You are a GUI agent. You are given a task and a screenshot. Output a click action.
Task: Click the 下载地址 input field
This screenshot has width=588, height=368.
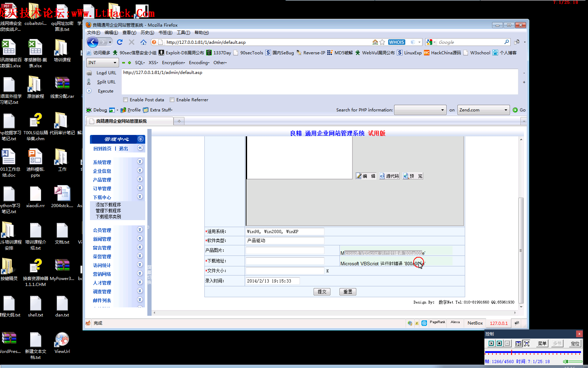(285, 261)
